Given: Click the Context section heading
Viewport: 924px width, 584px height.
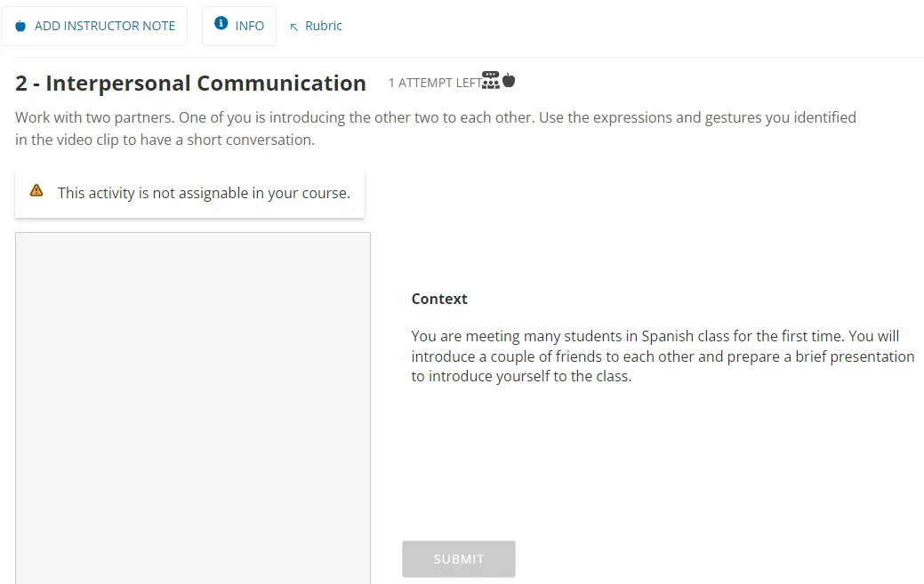Looking at the screenshot, I should [x=438, y=299].
